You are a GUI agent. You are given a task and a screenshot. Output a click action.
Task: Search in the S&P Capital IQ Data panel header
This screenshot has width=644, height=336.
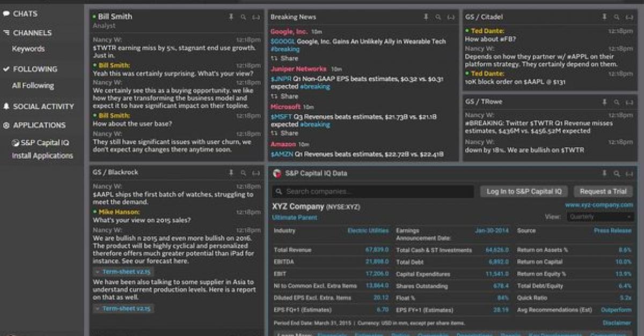[617, 173]
